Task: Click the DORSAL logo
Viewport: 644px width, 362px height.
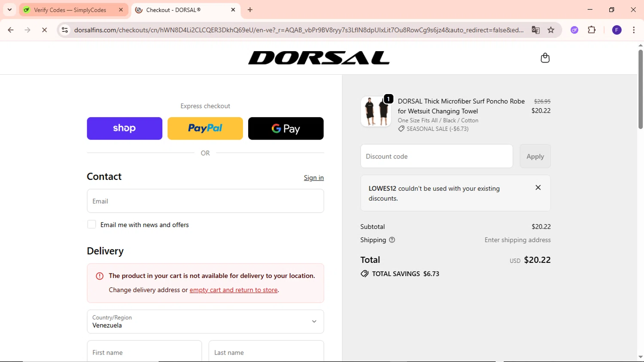Action: 319,58
